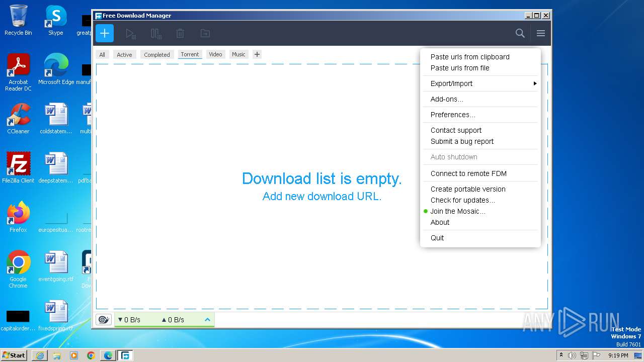
Task: Choose Join the Mosaic menu entry
Action: 480,211
